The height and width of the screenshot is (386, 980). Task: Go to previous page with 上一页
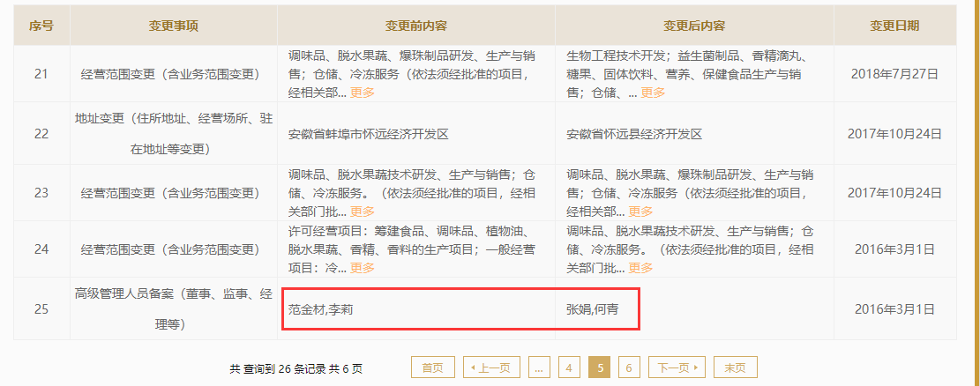coord(491,367)
